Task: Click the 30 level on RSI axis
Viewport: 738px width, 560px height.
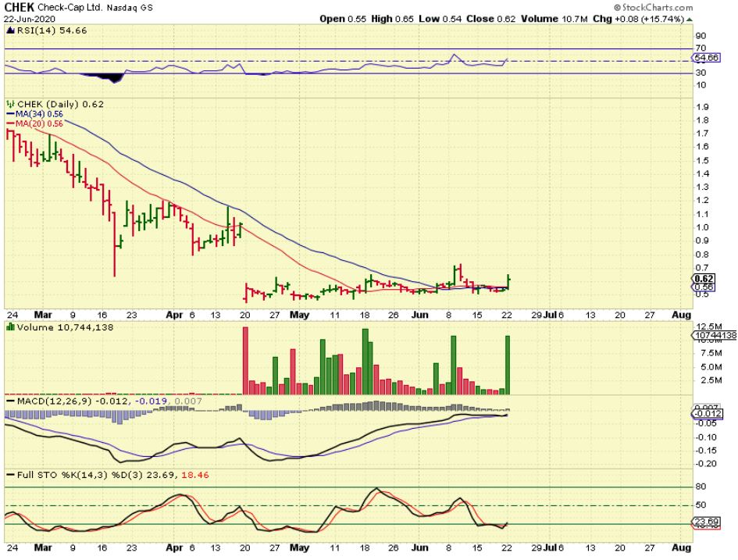Action: (701, 73)
